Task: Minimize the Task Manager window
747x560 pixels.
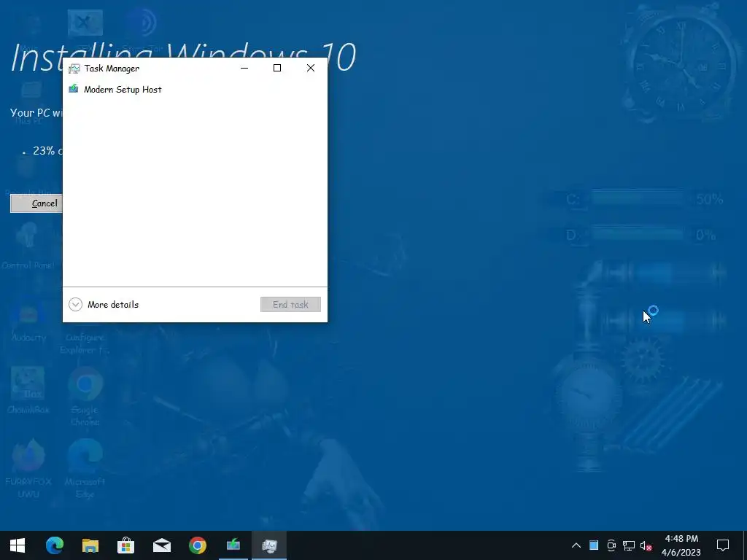Action: 244,68
